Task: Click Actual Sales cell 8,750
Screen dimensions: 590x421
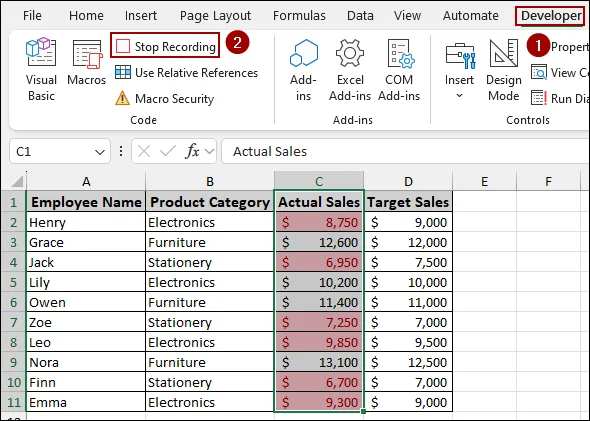Action: point(319,222)
